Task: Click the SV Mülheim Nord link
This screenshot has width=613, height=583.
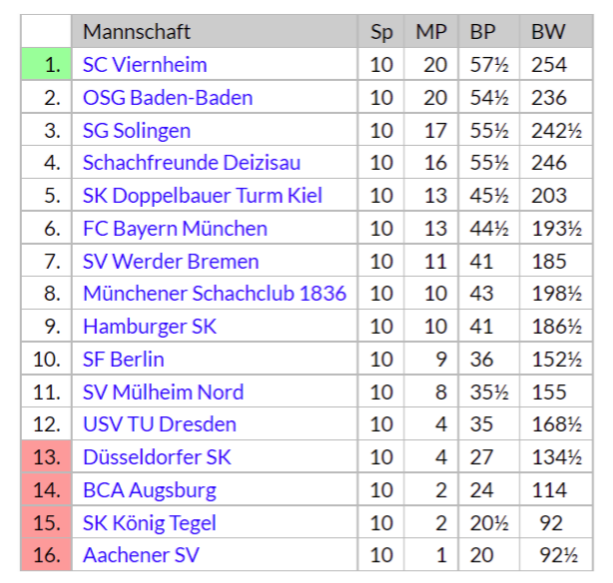Action: tap(163, 392)
